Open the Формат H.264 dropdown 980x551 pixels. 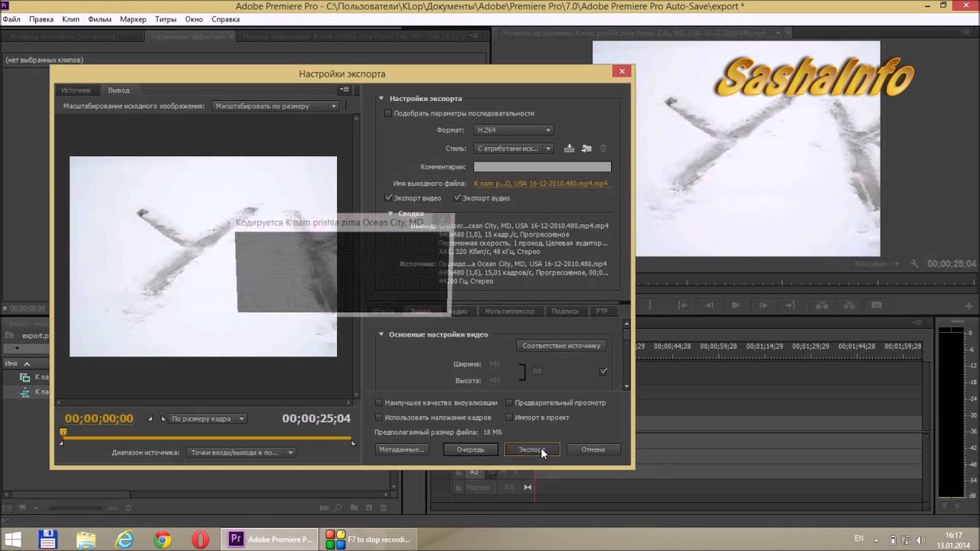[513, 130]
